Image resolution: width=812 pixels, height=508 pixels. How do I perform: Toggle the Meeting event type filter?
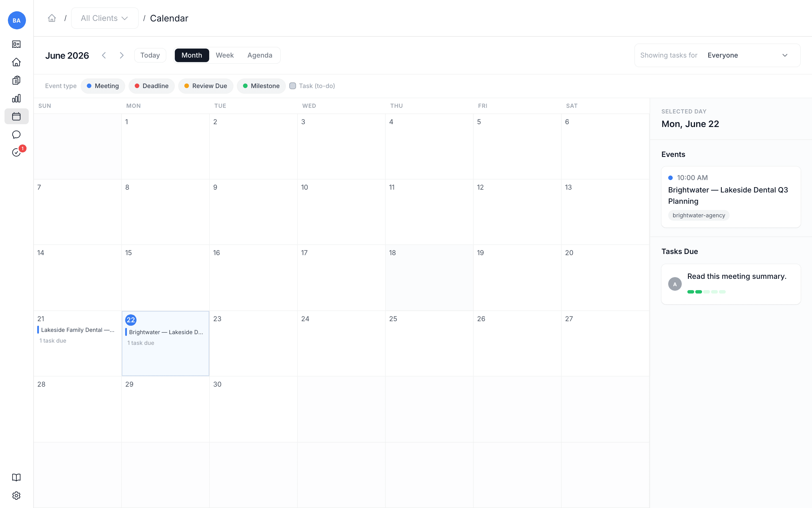pos(103,86)
